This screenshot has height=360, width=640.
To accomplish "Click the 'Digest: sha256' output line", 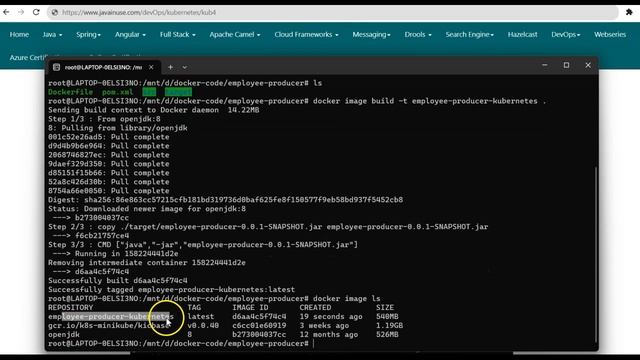I will pyautogui.click(x=225, y=200).
